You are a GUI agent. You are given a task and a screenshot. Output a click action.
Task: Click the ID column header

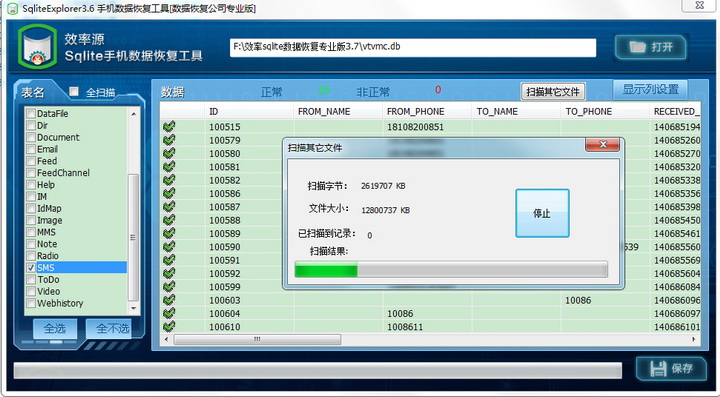pos(249,112)
